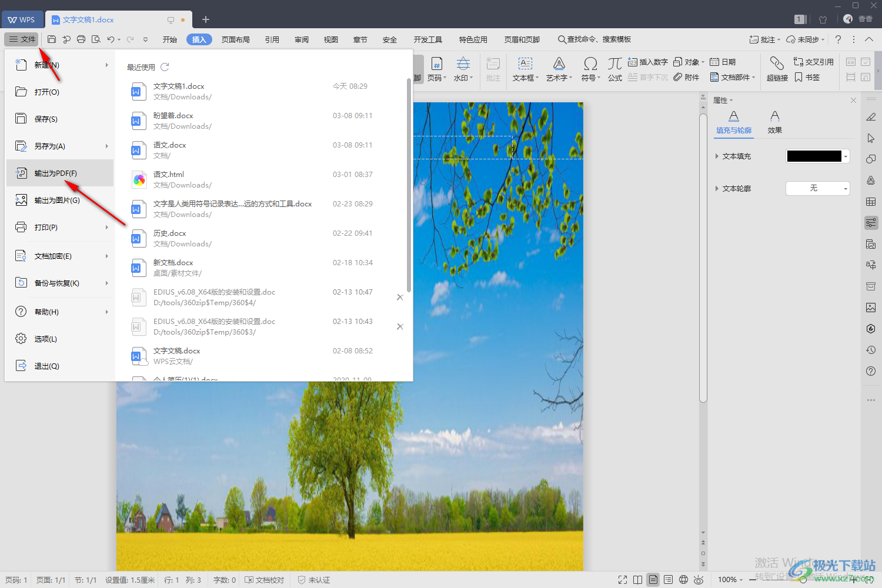Click the Page Number (页码) icon
This screenshot has height=588, width=882.
point(436,68)
